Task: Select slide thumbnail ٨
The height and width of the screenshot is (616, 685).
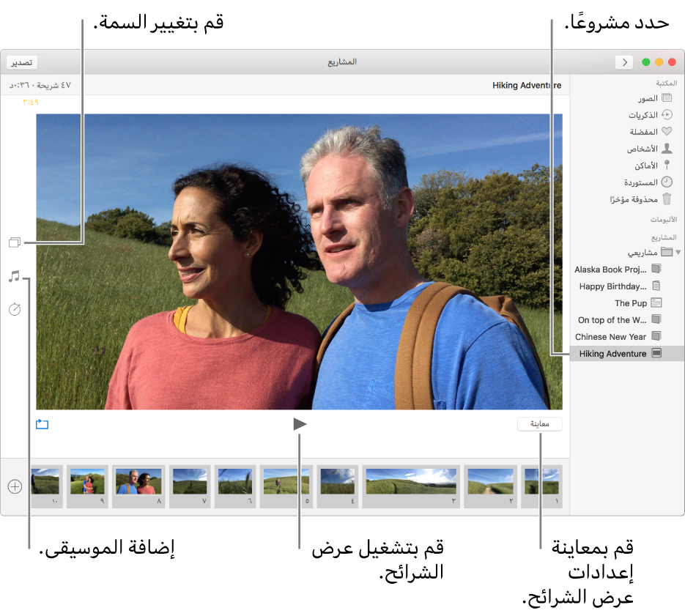Action: [138, 486]
